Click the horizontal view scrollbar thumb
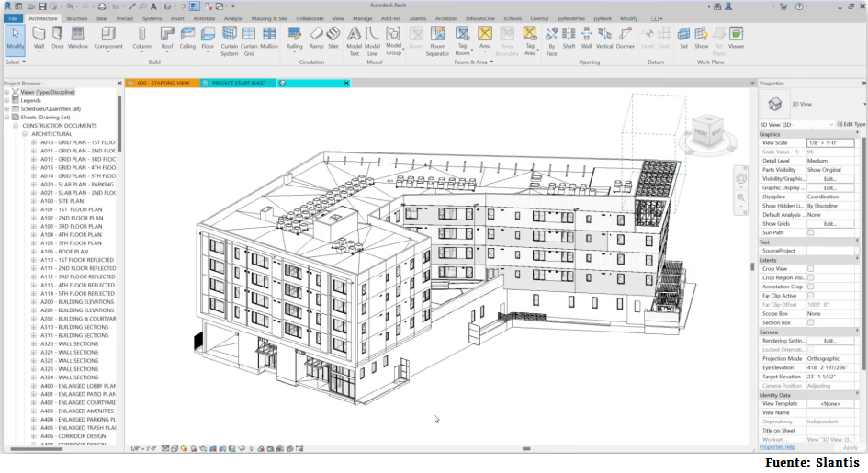Screen dimensions: 868x473 [x=526, y=448]
